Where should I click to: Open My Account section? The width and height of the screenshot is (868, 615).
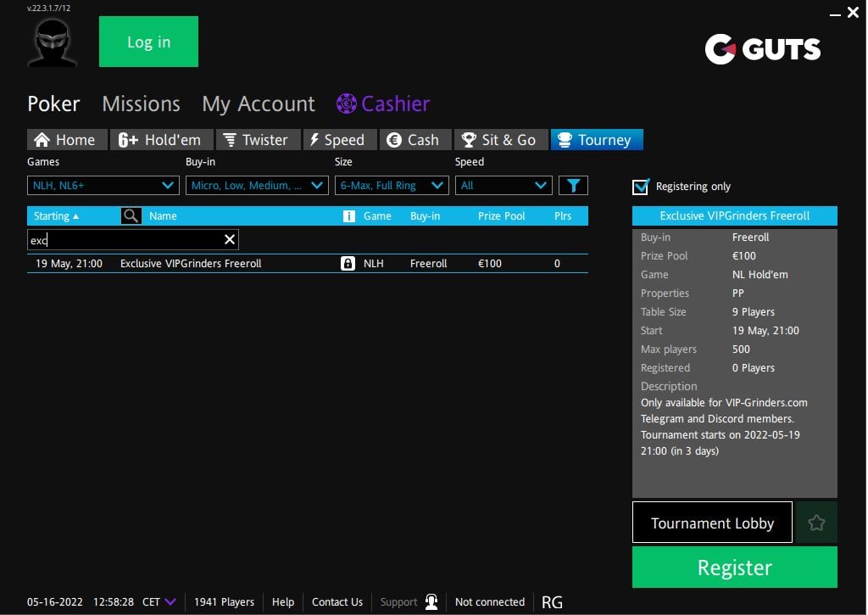pos(259,103)
